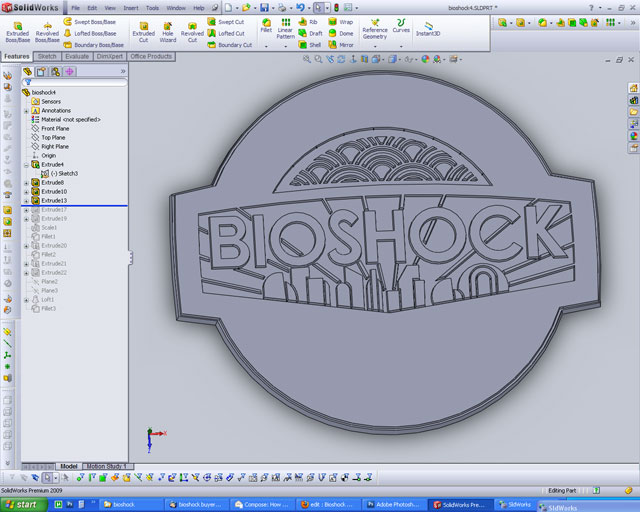Image resolution: width=640 pixels, height=512 pixels.
Task: Click the rollback bar below Extrude13
Action: click(74, 205)
